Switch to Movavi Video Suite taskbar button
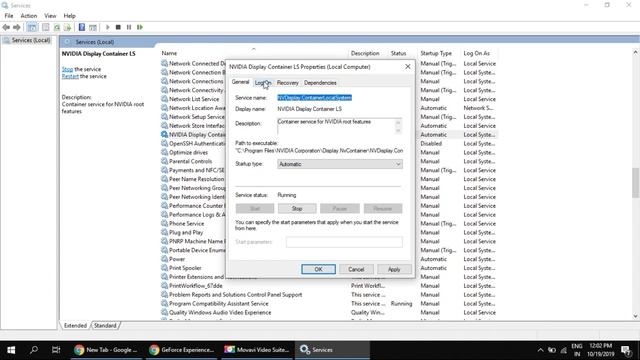 [256, 350]
